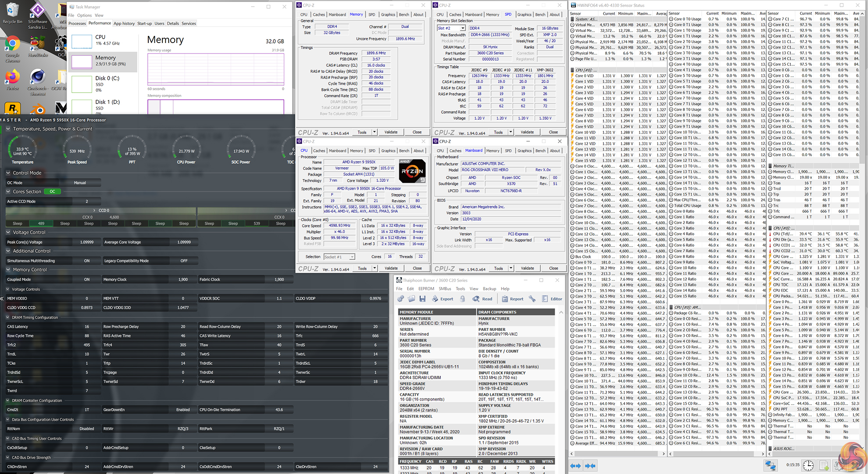Toggle Simultaneous Multithreading ON setting
The width and height of the screenshot is (868, 474).
pos(86,261)
